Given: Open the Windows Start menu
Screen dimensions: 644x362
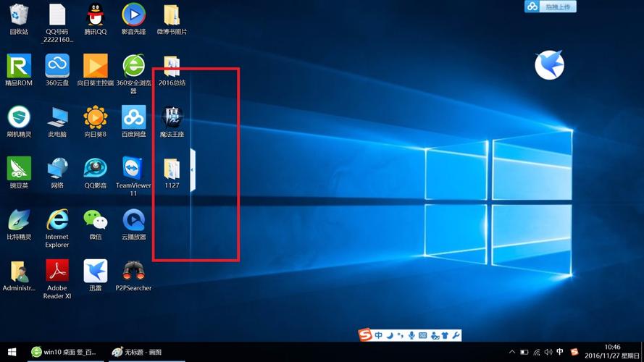Looking at the screenshot, I should pyautogui.click(x=12, y=352).
